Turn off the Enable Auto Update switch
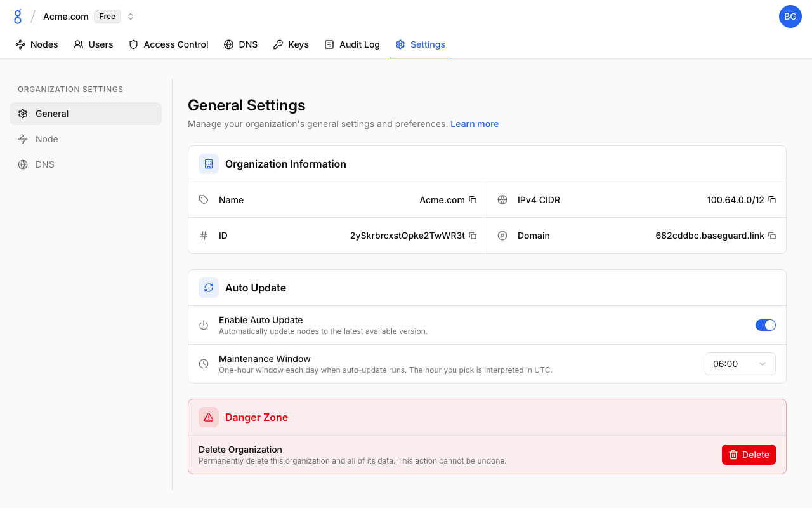Screen dimensions: 812x508 [x=766, y=325]
